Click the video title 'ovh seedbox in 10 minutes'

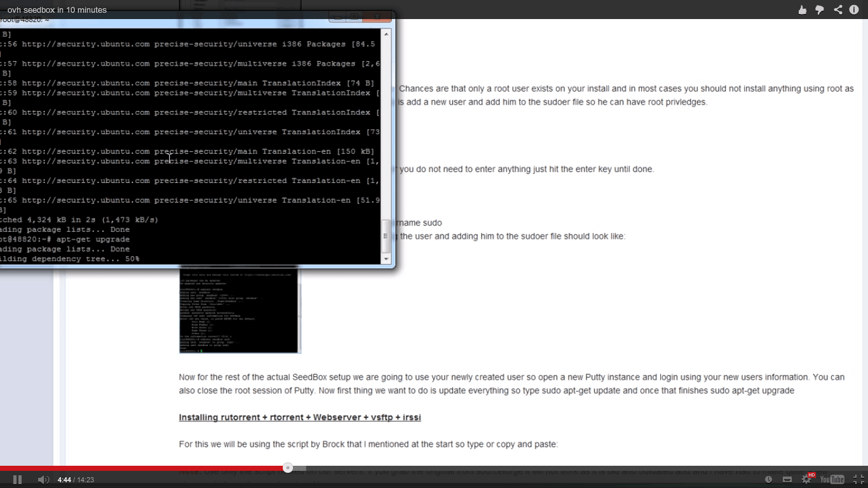click(x=57, y=10)
